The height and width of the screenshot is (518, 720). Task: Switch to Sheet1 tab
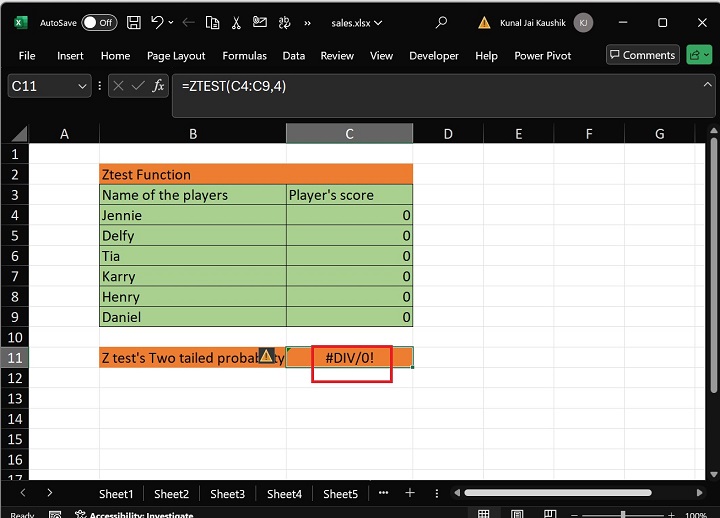pos(116,494)
